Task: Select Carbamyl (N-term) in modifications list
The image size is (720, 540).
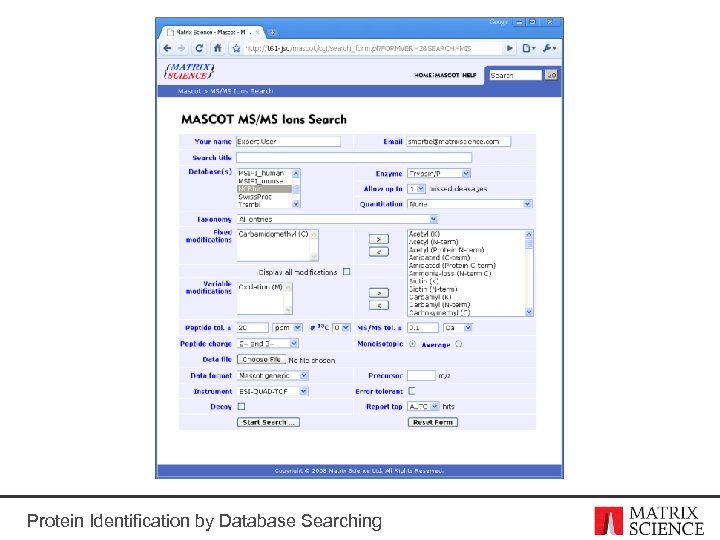Action: click(x=439, y=304)
